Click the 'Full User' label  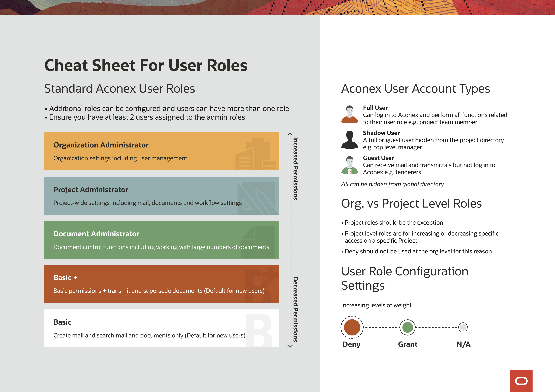(x=375, y=108)
